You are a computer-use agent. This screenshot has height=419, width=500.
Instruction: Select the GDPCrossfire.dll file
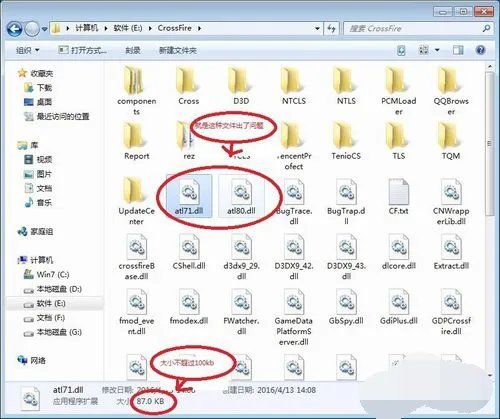[451, 312]
